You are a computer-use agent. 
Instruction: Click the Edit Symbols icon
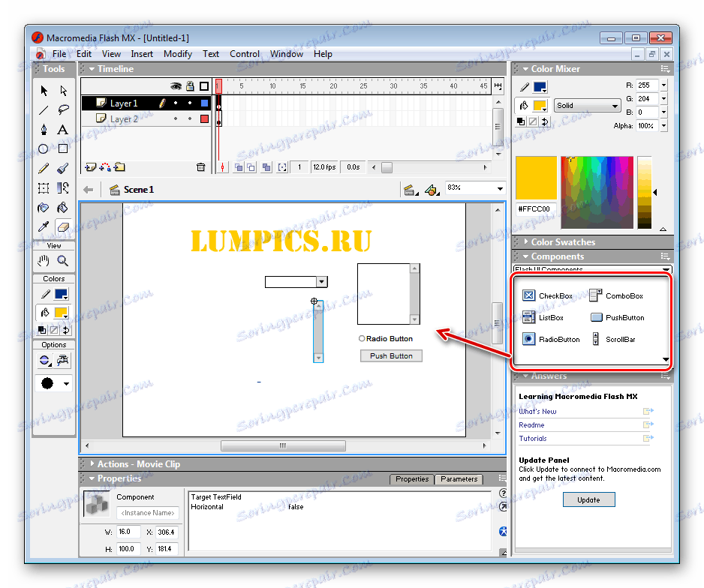(x=432, y=190)
